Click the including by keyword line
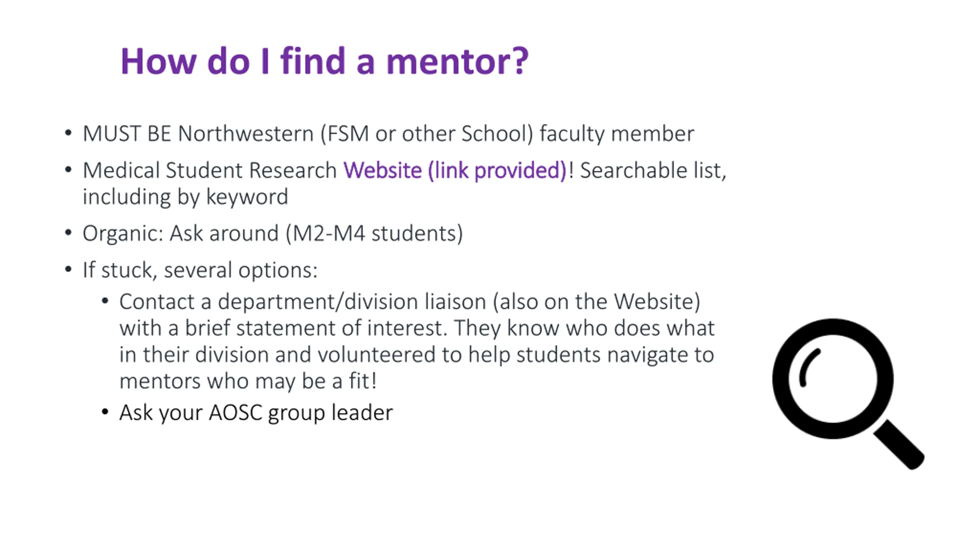 coord(185,197)
